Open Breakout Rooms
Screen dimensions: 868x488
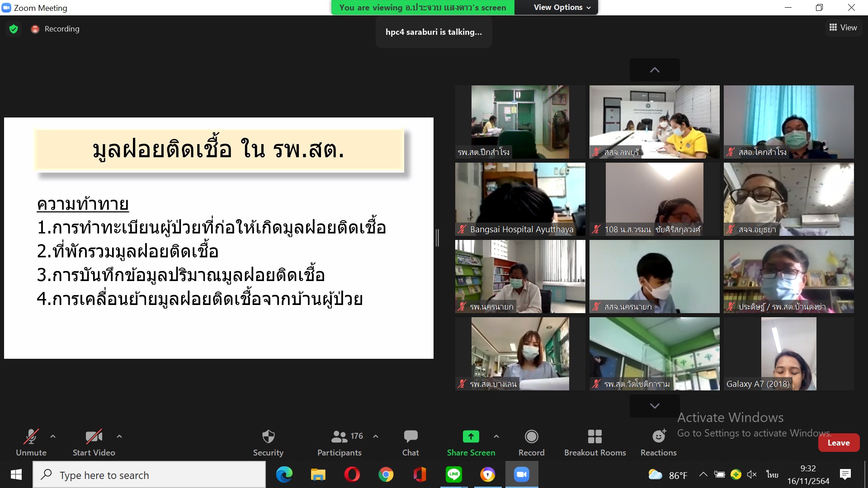pos(595,442)
